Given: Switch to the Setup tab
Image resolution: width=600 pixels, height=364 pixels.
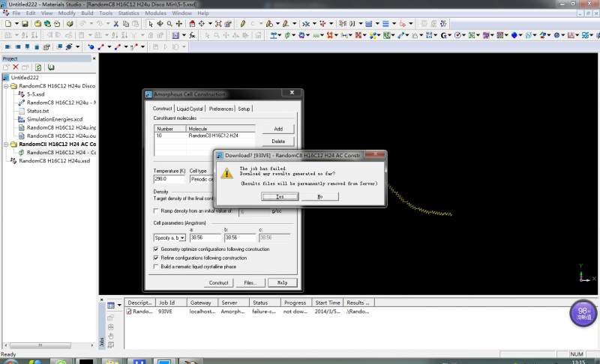Looking at the screenshot, I should pyautogui.click(x=244, y=109).
